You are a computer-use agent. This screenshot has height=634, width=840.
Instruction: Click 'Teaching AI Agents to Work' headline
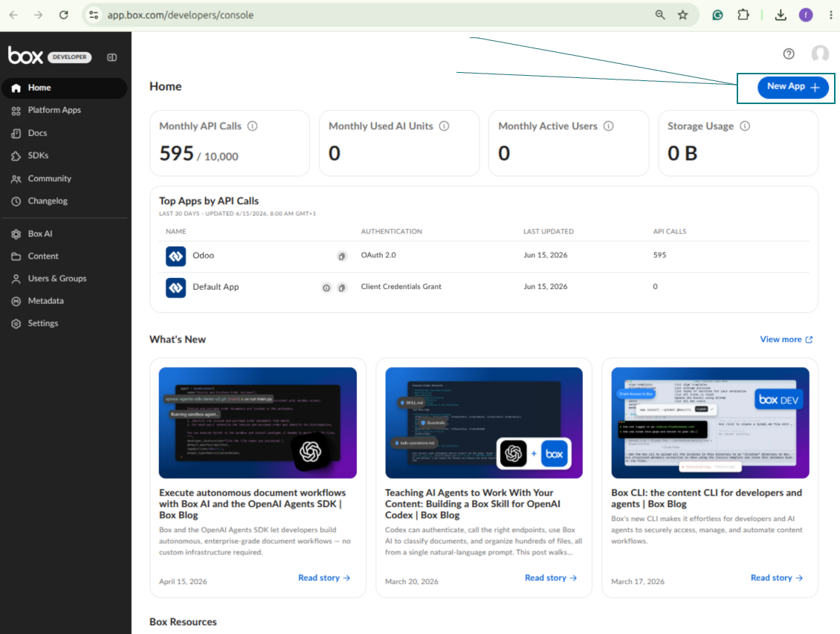pos(473,504)
